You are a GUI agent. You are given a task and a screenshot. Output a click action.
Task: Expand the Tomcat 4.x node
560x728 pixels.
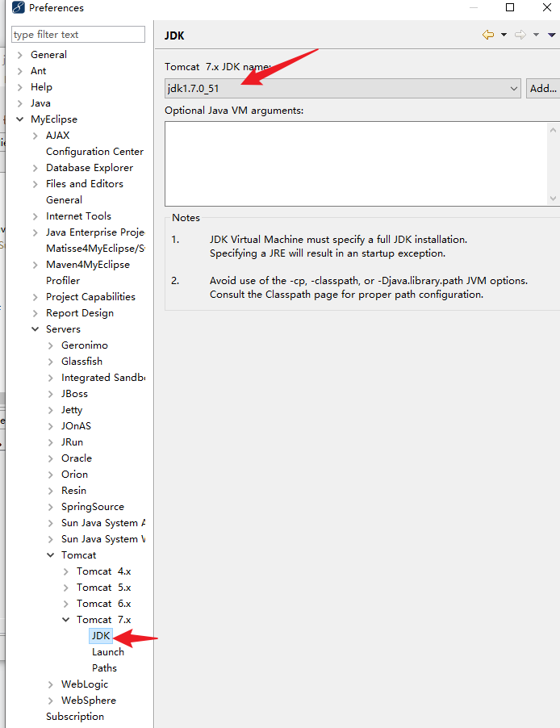[x=66, y=571]
